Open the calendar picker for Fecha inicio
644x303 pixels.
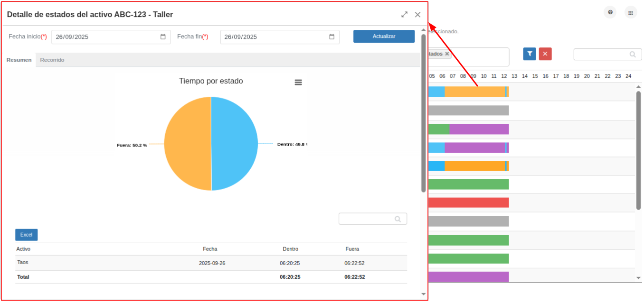(163, 37)
